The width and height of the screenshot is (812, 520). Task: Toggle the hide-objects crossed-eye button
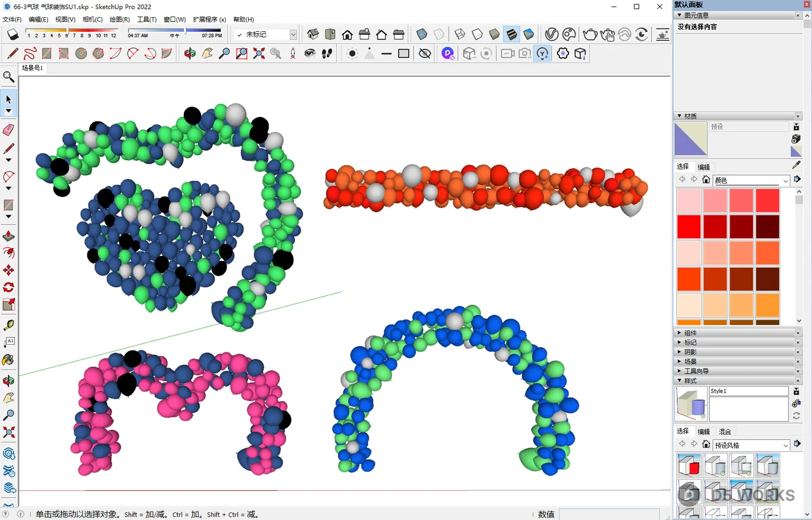(x=425, y=53)
